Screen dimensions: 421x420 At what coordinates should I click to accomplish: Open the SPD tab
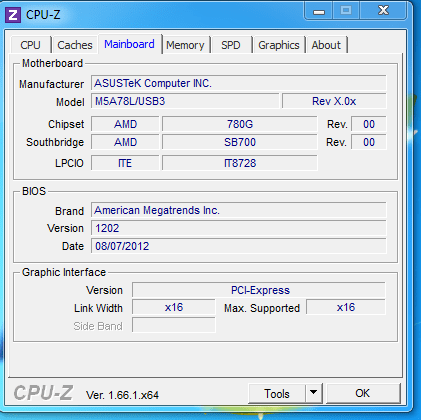click(x=231, y=45)
